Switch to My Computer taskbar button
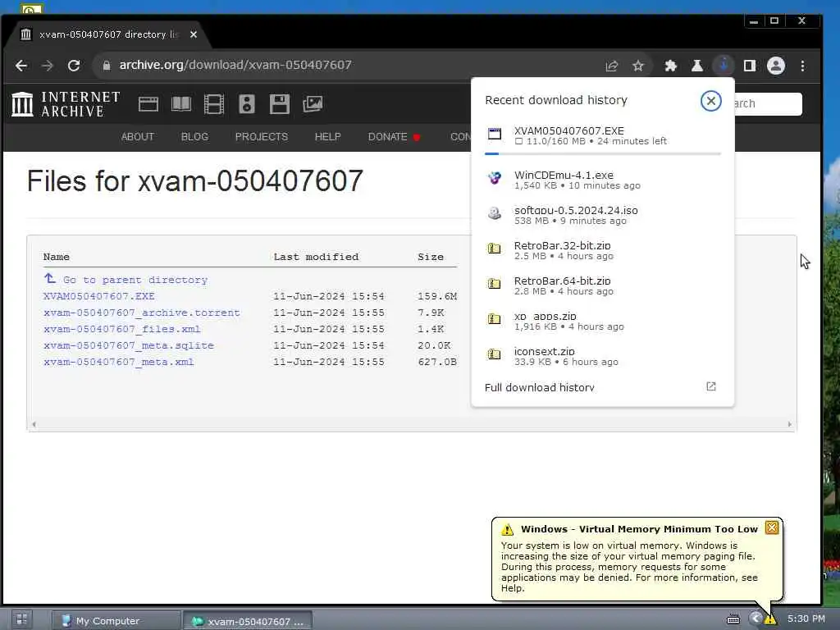 click(x=116, y=620)
